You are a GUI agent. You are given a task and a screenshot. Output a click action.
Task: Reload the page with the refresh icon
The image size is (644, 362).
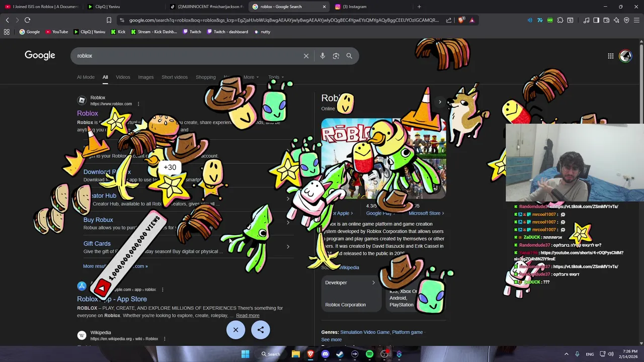pyautogui.click(x=27, y=20)
